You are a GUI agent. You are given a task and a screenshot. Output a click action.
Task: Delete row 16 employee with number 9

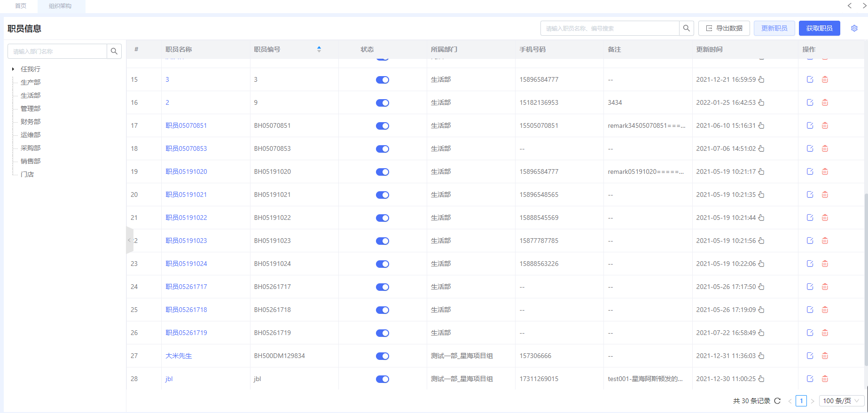(825, 102)
